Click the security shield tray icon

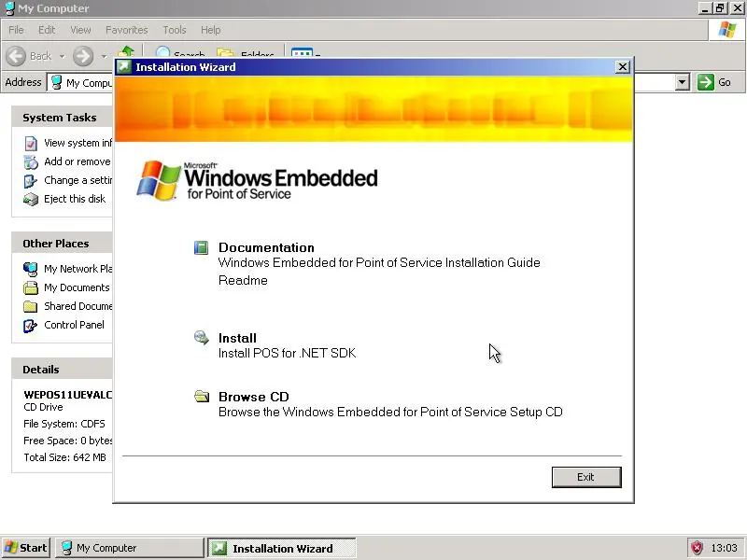point(697,548)
